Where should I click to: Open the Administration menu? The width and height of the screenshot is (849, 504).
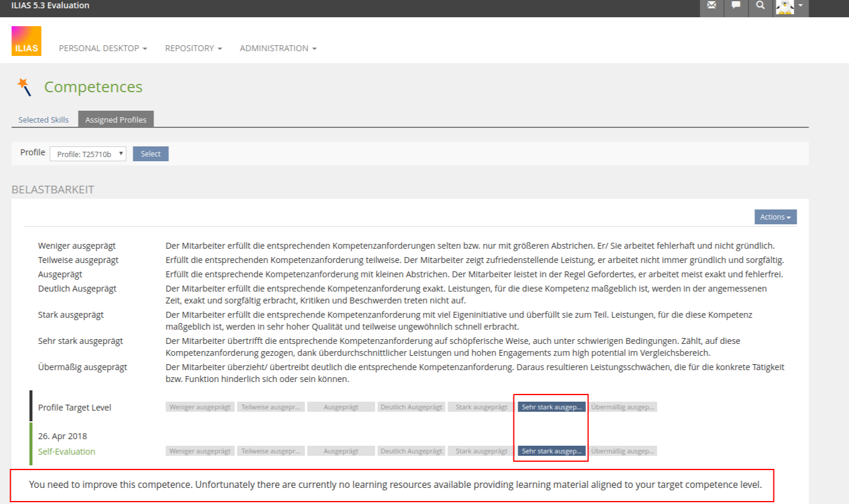[x=278, y=48]
